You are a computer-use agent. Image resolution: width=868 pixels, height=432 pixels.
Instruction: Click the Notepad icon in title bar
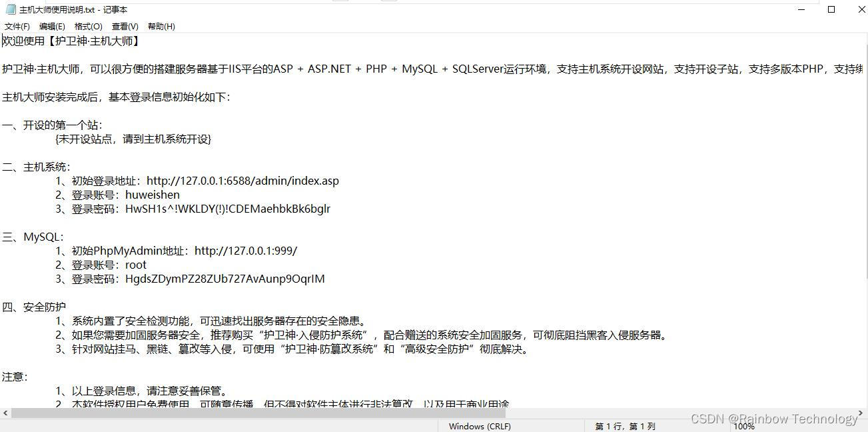click(11, 9)
